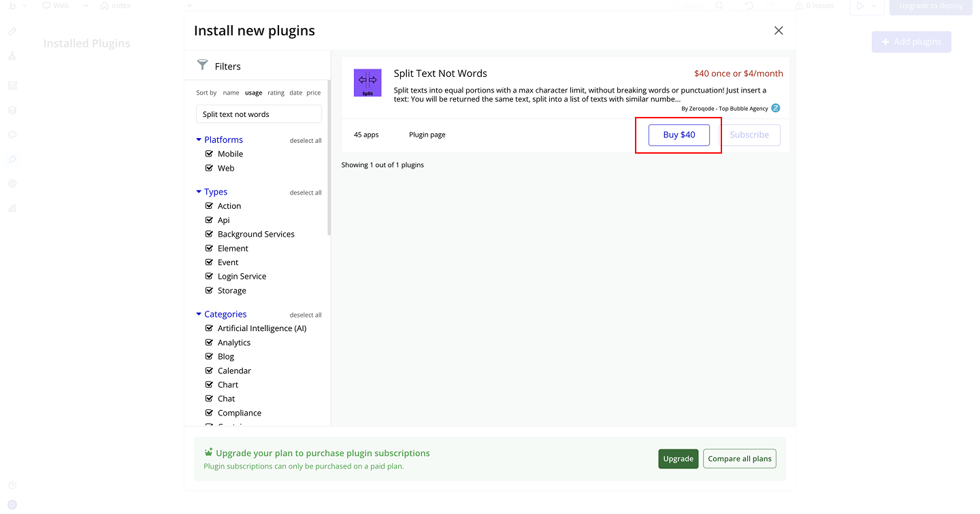Open the Workflow tab icon in sidebar
This screenshot has width=980, height=514.
point(12,56)
